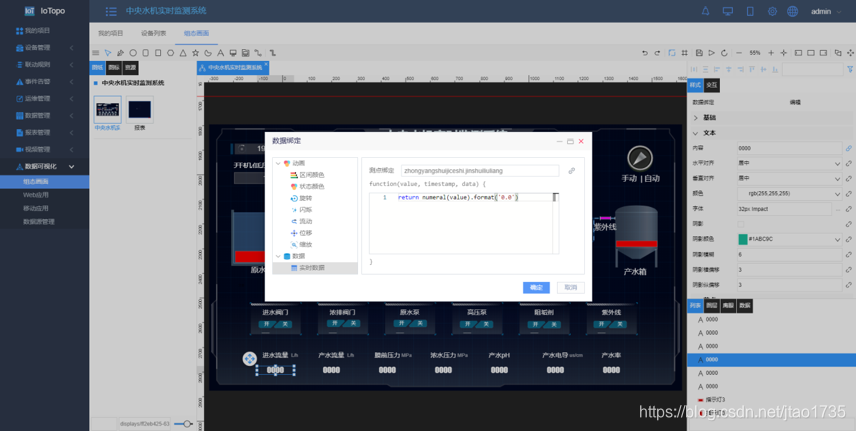Click the filter funnel icon in right panel

[x=850, y=69]
